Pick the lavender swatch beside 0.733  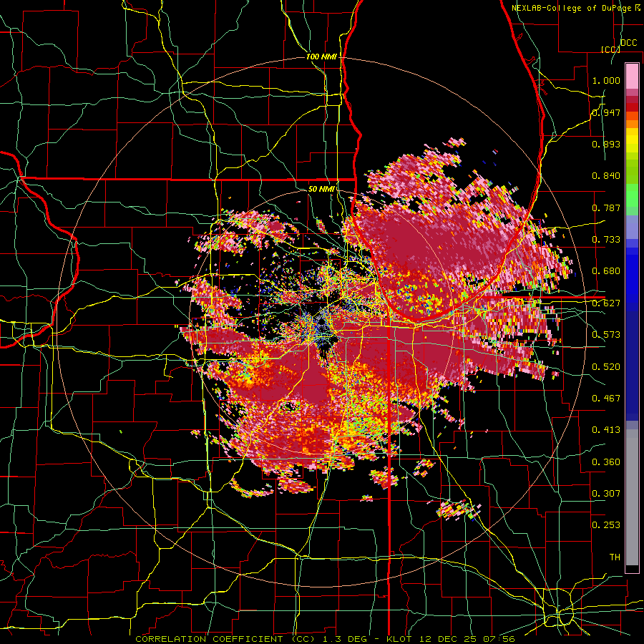pyautogui.click(x=632, y=231)
